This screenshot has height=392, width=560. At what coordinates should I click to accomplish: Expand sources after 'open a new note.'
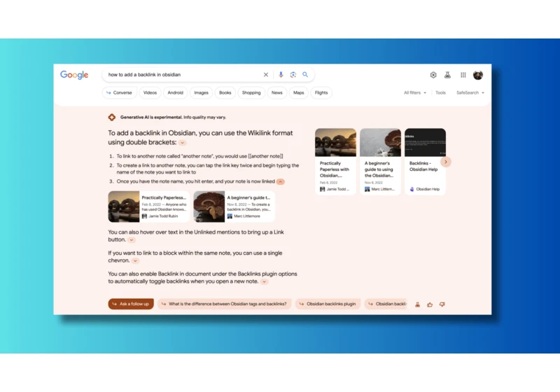click(x=265, y=281)
